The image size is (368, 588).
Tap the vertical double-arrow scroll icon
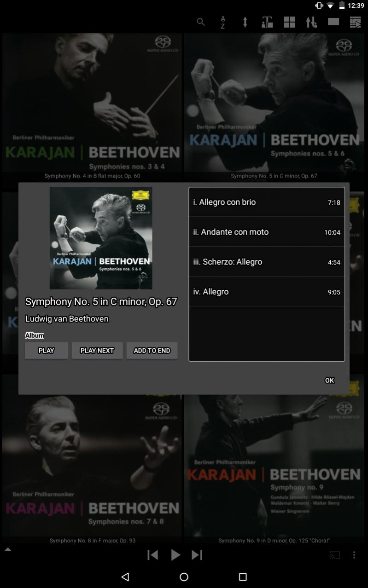pos(245,22)
